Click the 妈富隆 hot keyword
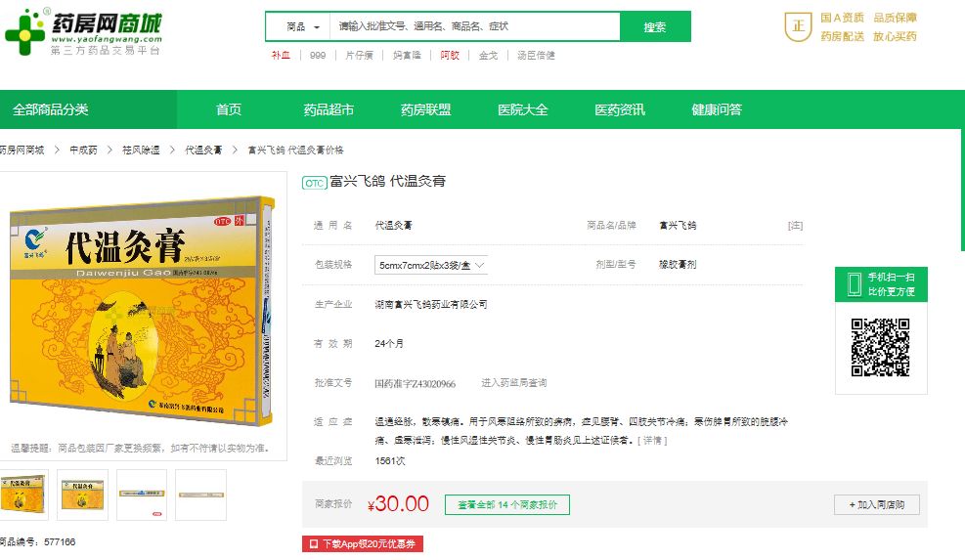The width and height of the screenshot is (965, 560). pos(407,56)
